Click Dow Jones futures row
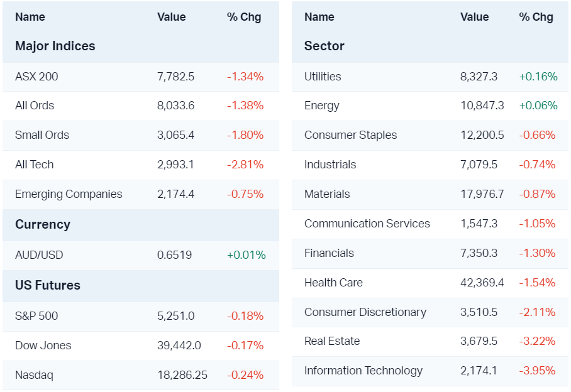The width and height of the screenshot is (571, 392). tap(43, 346)
